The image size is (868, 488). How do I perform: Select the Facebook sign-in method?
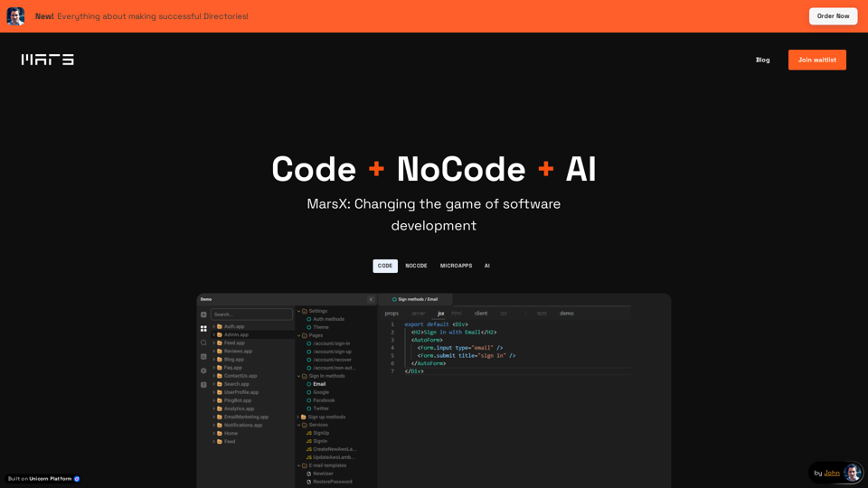[324, 400]
